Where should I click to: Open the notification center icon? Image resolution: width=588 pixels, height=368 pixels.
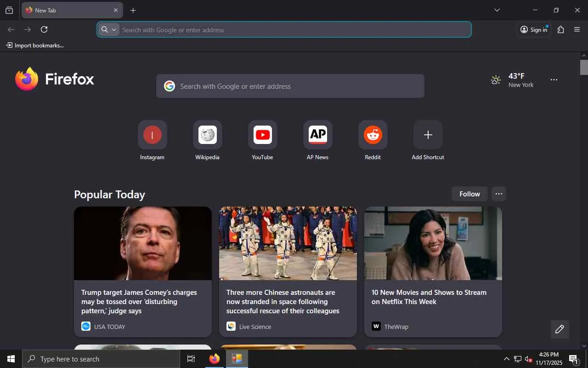573,359
